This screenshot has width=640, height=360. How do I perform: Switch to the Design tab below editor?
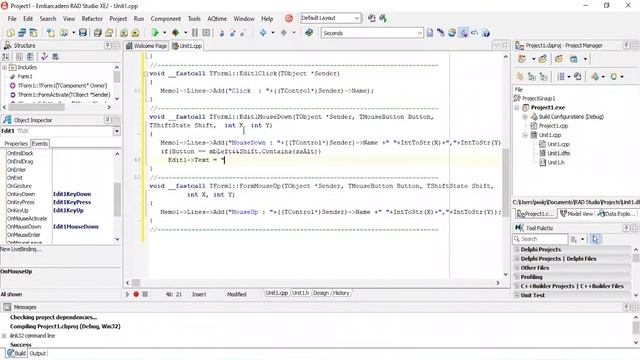pyautogui.click(x=321, y=293)
